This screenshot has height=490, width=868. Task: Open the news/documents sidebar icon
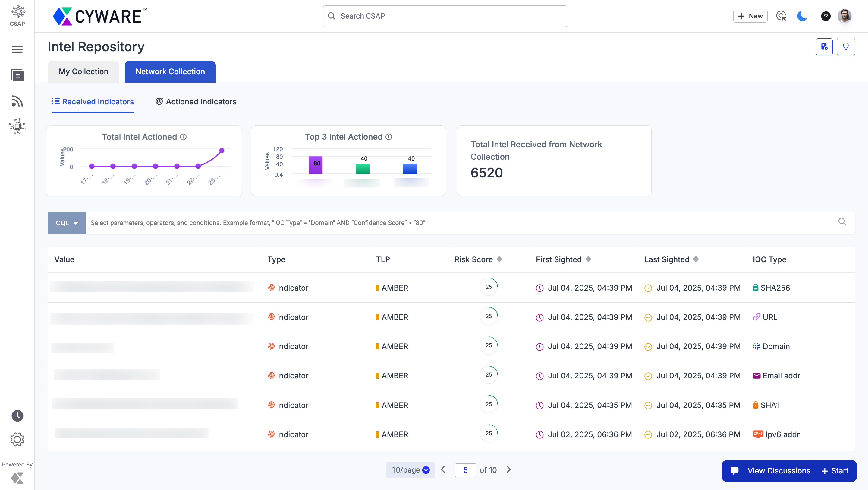(x=17, y=75)
